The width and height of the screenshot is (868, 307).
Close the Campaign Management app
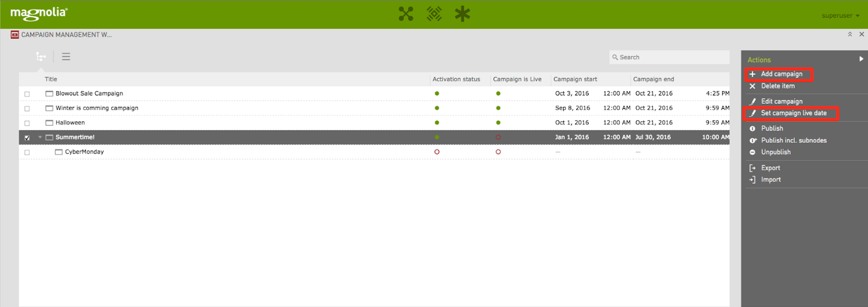click(861, 34)
